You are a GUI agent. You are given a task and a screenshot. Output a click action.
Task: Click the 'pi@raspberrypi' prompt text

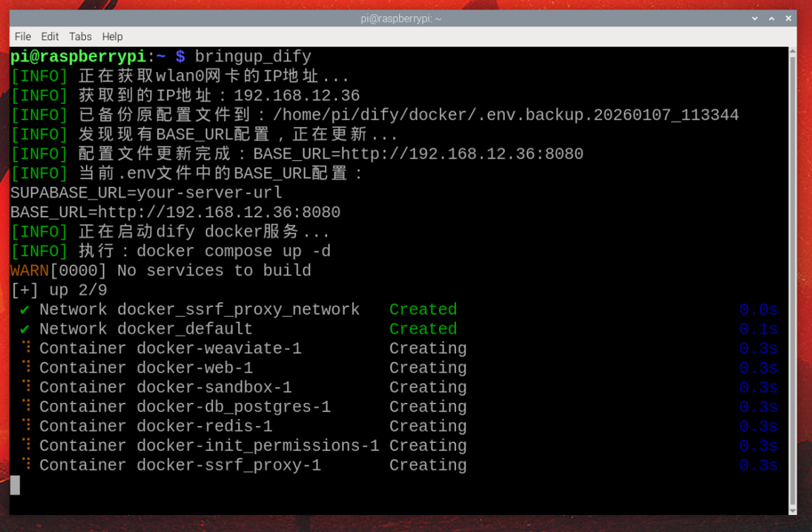[x=78, y=56]
